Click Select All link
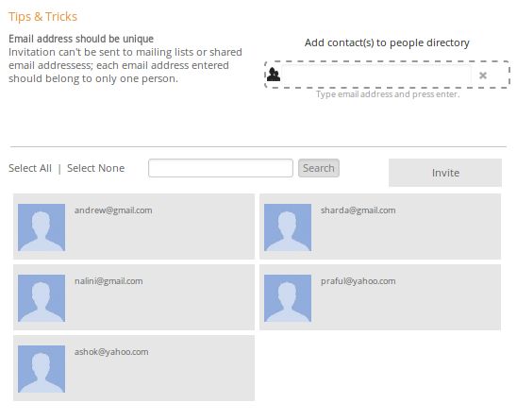This screenshot has height=420, width=517. (30, 168)
